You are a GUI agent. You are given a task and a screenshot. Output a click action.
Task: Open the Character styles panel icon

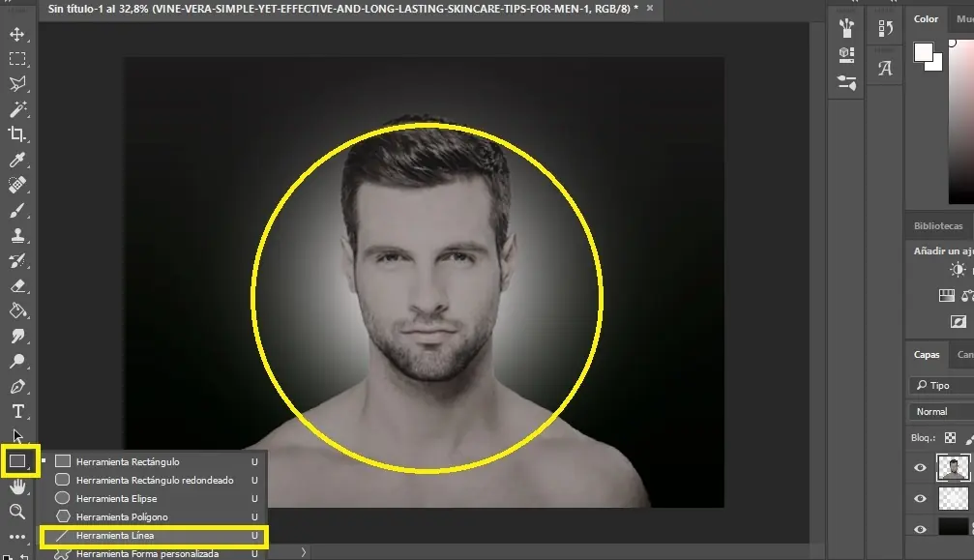[x=885, y=68]
